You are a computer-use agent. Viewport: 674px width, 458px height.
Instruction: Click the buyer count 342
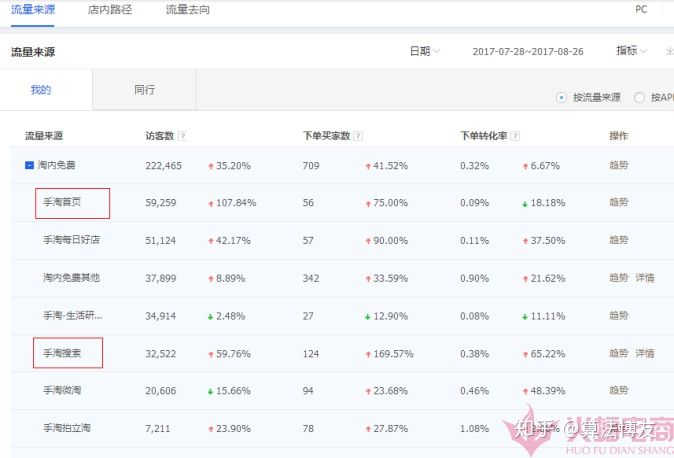(311, 278)
